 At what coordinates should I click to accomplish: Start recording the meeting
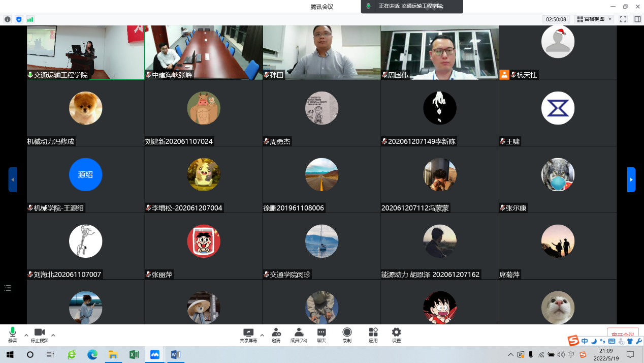click(x=347, y=332)
